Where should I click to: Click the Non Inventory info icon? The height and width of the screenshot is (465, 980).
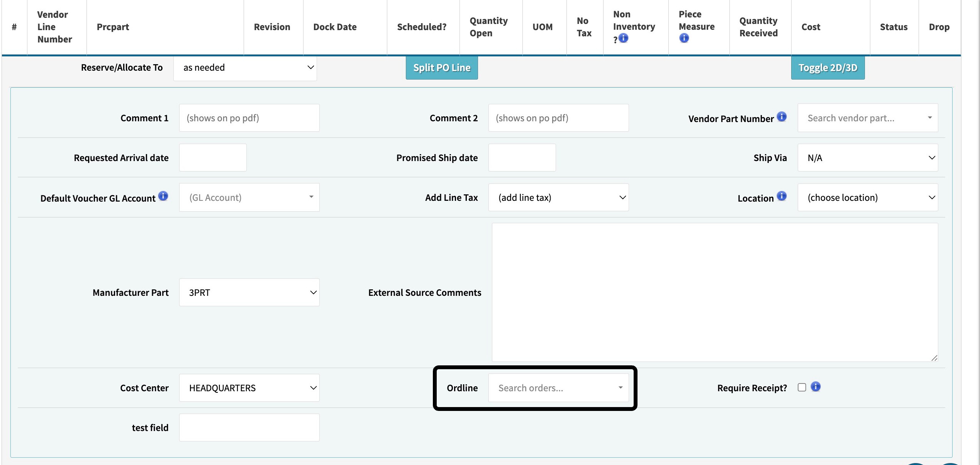[x=624, y=38]
